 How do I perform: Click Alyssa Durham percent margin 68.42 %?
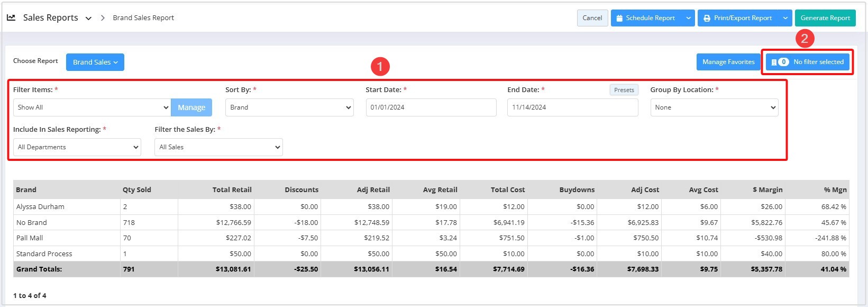tap(834, 207)
